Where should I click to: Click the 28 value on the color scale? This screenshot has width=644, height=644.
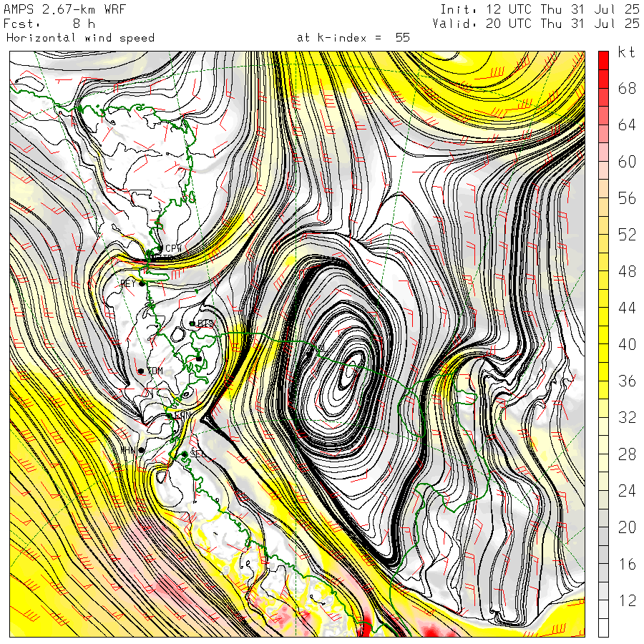(627, 454)
